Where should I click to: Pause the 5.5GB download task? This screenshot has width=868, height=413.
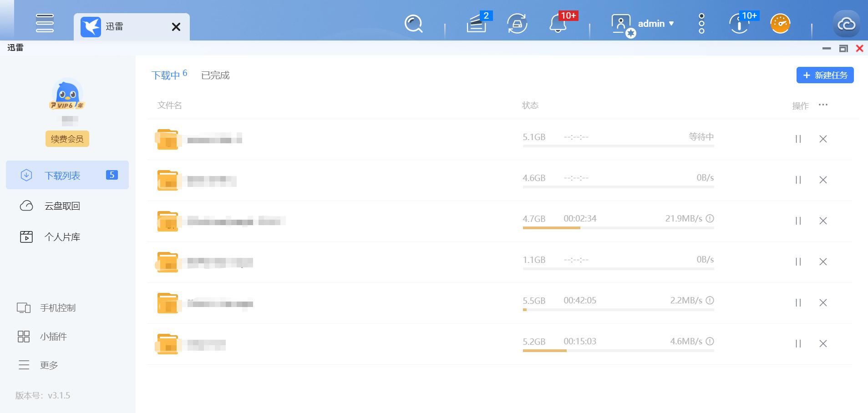[798, 303]
